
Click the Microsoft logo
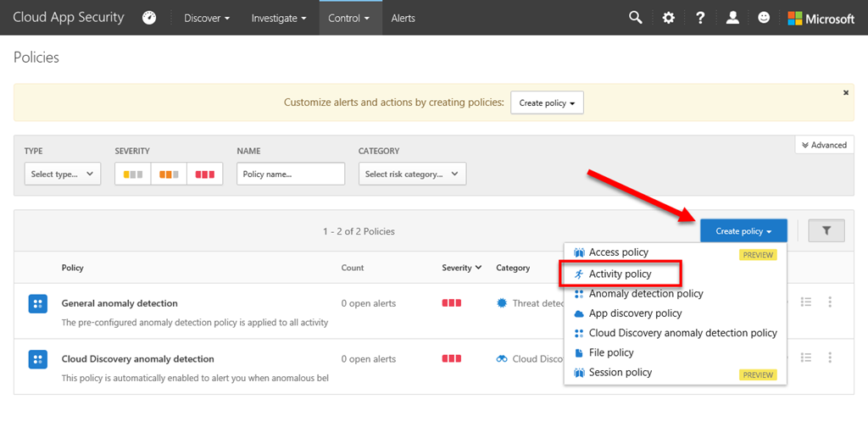[x=821, y=19]
